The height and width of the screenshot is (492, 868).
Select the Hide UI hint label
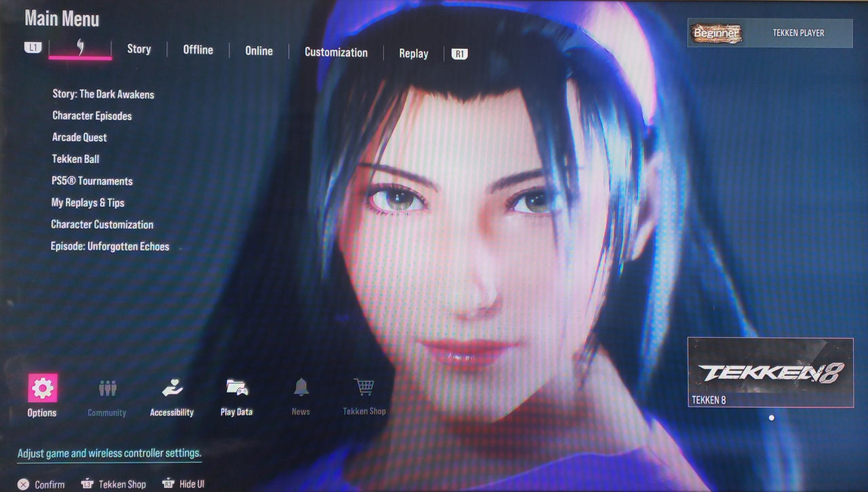192,484
